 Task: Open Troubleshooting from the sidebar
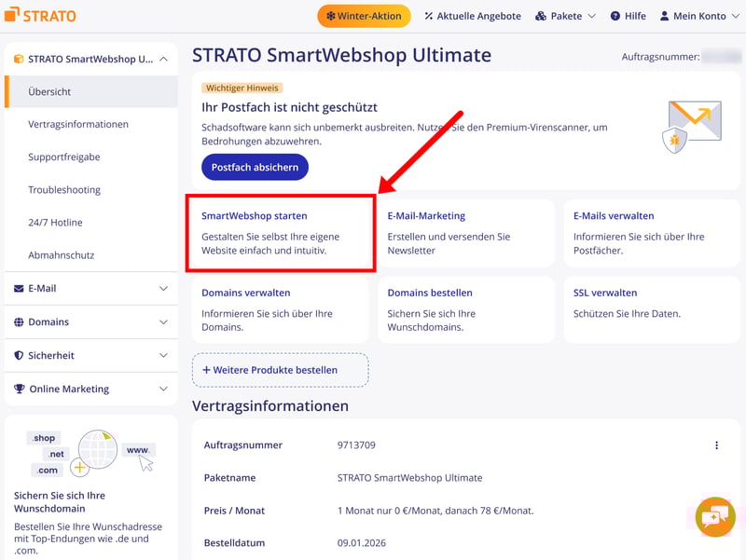(64, 190)
